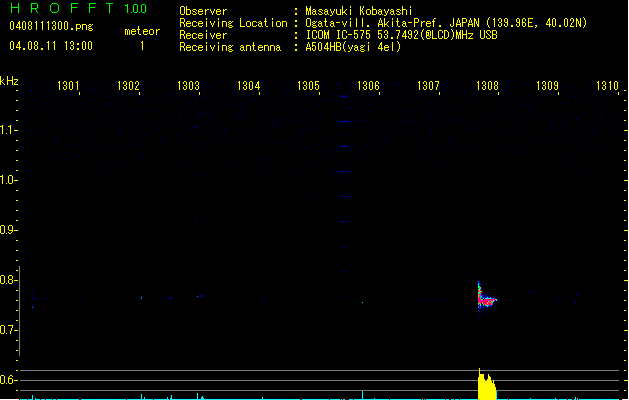Click the Ogata-vill. Akita-Pref. JAPAN receiving location value
The height and width of the screenshot is (400, 629).
(446, 23)
